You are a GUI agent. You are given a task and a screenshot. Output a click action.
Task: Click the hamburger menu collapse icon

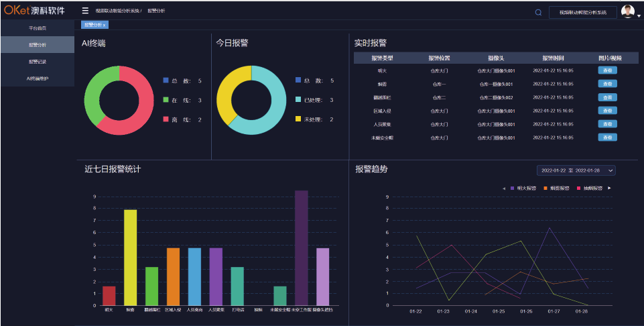coord(85,11)
